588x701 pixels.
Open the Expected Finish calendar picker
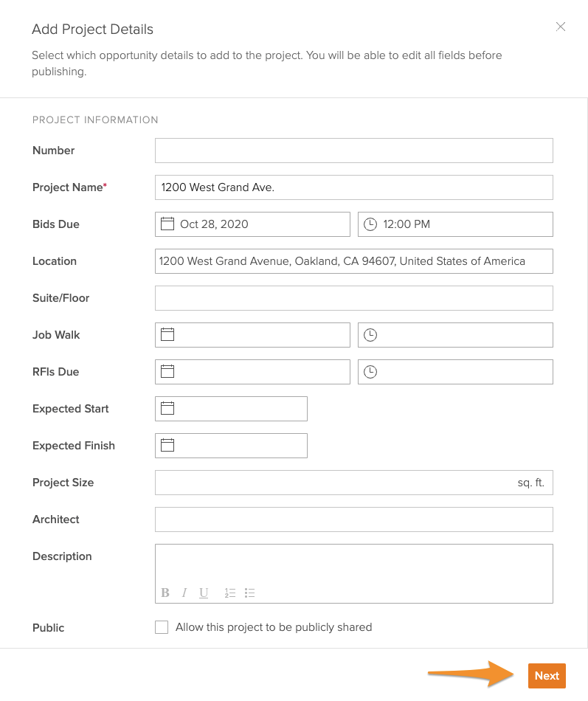coord(167,446)
